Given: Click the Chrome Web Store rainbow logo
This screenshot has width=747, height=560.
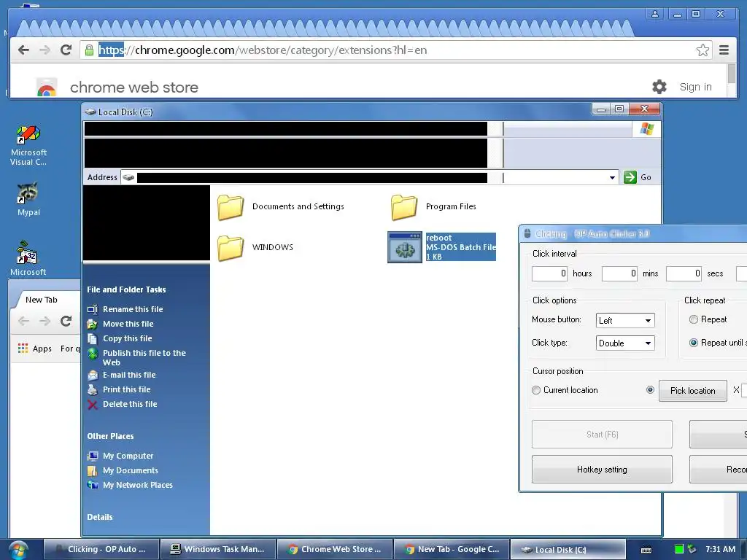Looking at the screenshot, I should click(x=47, y=87).
